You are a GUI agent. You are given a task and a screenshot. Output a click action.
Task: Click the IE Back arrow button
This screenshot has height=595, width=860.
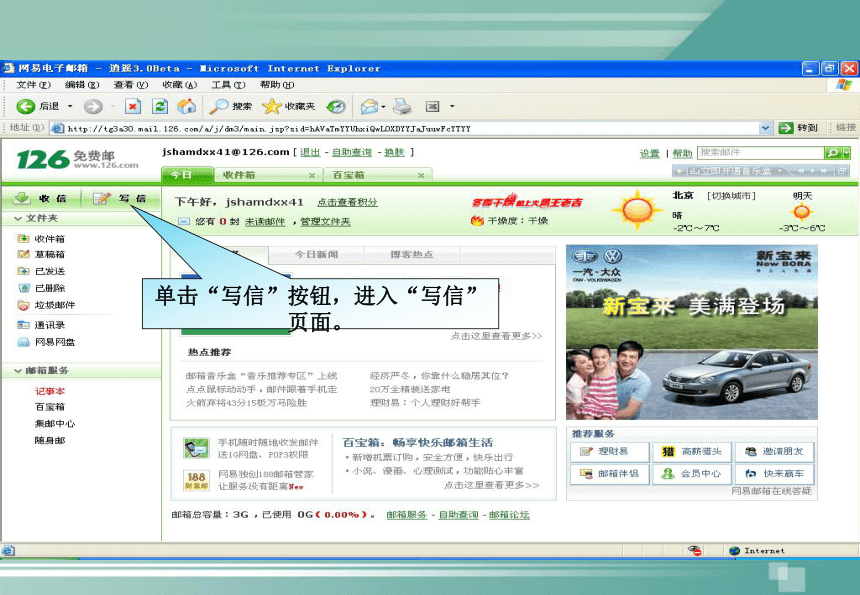[25, 106]
